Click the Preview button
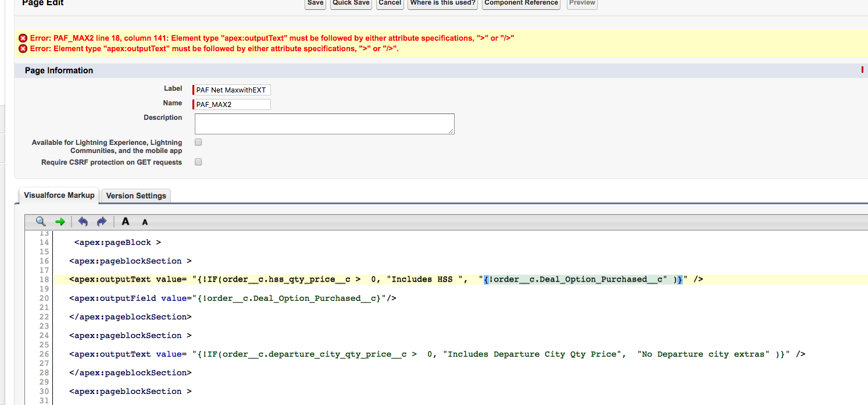This screenshot has width=868, height=405. pyautogui.click(x=581, y=3)
